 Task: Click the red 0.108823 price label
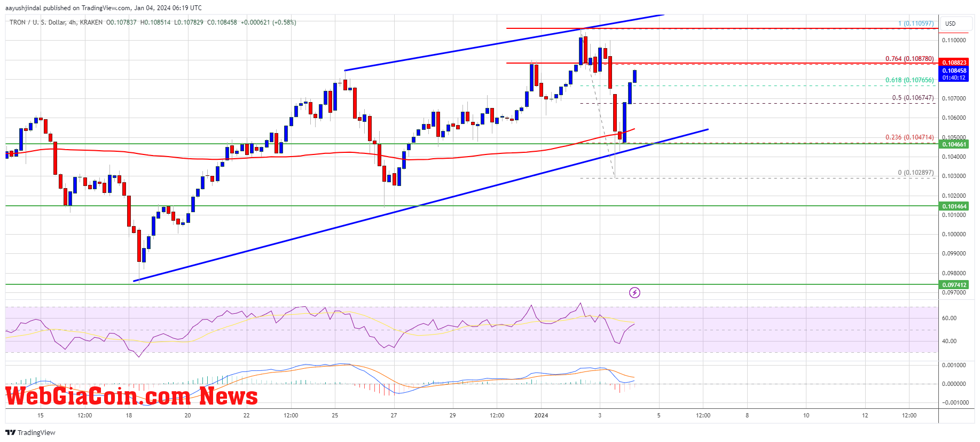[x=954, y=63]
